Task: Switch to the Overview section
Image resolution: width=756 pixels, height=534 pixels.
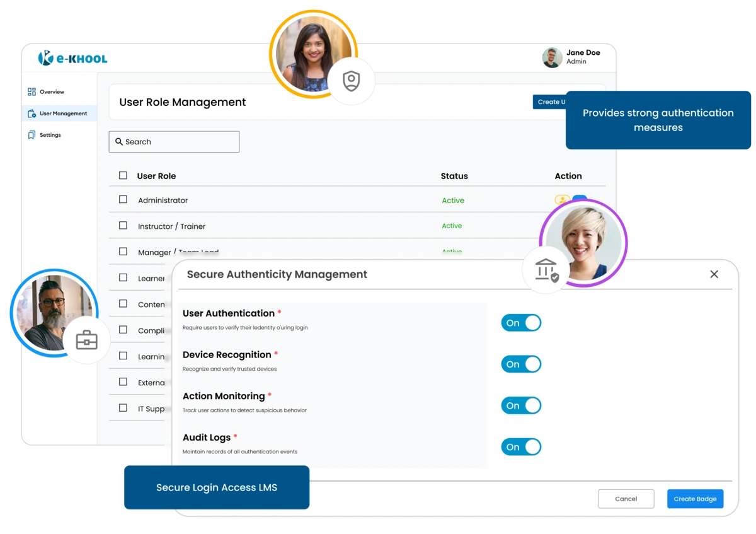Action: (x=54, y=91)
